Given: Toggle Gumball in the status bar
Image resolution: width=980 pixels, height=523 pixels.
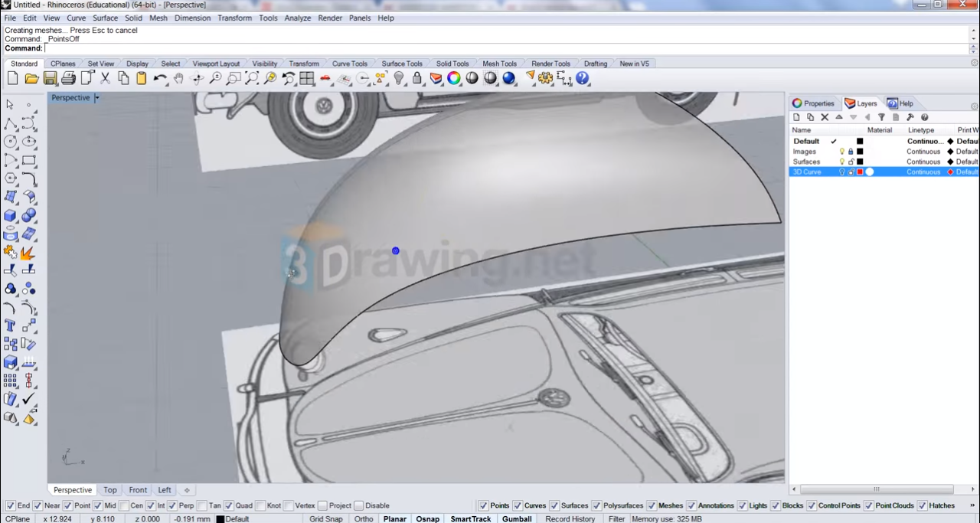Looking at the screenshot, I should [x=517, y=519].
